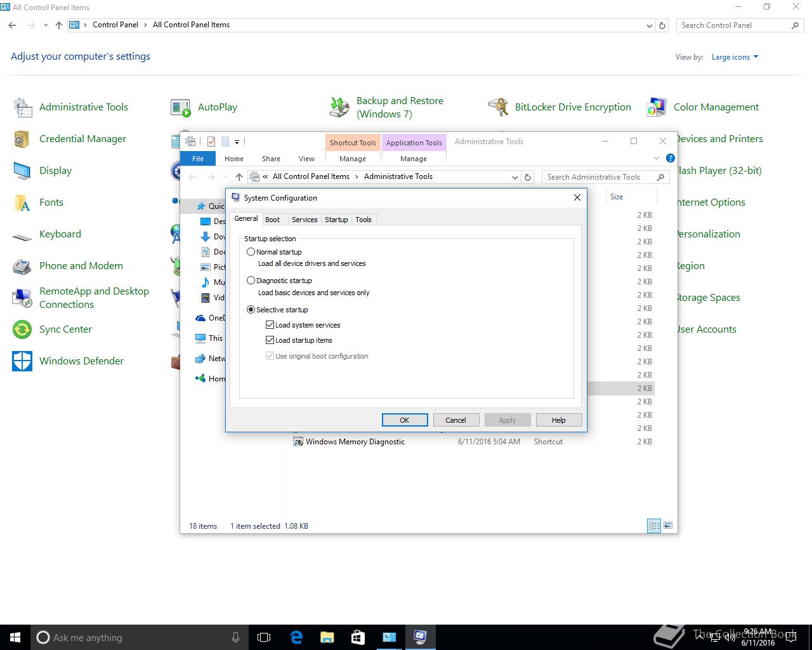812x650 pixels.
Task: Refresh the Administrative Tools address bar
Action: 527,177
